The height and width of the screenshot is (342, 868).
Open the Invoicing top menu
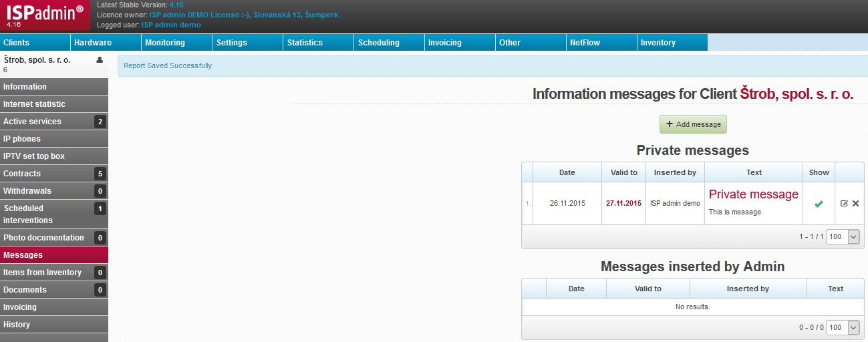(x=460, y=42)
